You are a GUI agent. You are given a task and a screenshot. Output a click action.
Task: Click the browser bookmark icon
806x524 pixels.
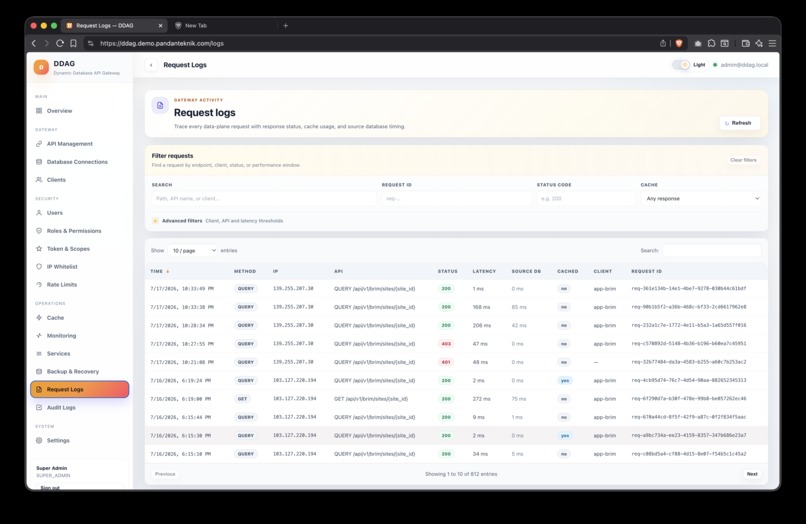tap(74, 43)
